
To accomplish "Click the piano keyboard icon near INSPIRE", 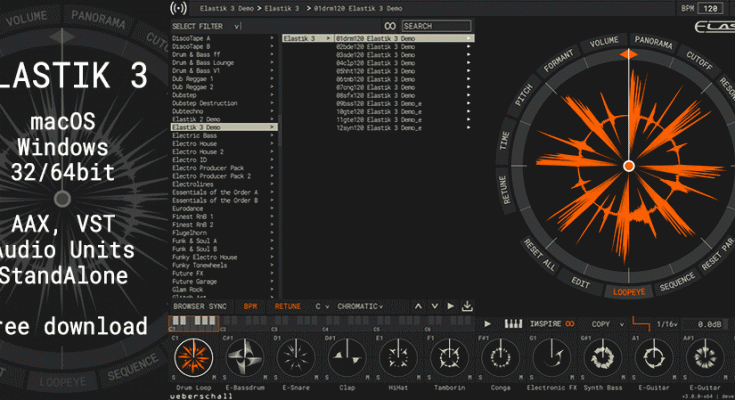I will point(513,324).
